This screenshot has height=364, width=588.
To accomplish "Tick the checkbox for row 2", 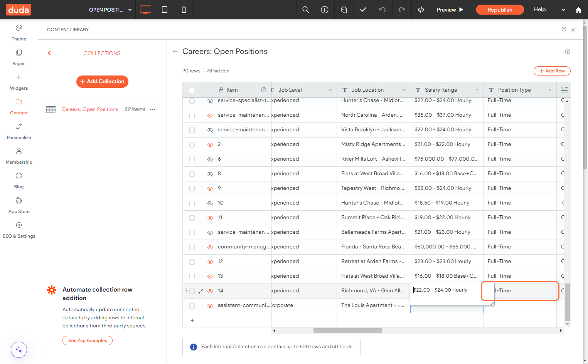I will tap(192, 145).
